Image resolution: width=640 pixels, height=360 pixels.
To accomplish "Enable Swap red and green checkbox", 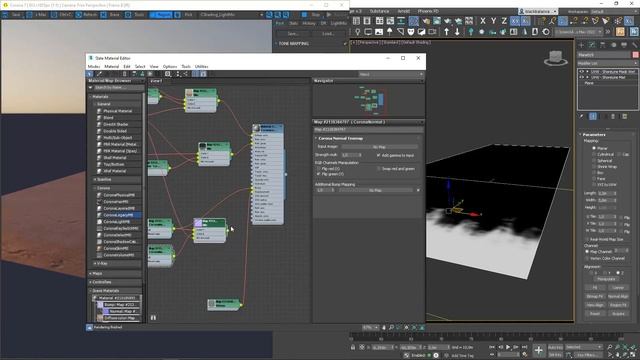I will [378, 169].
